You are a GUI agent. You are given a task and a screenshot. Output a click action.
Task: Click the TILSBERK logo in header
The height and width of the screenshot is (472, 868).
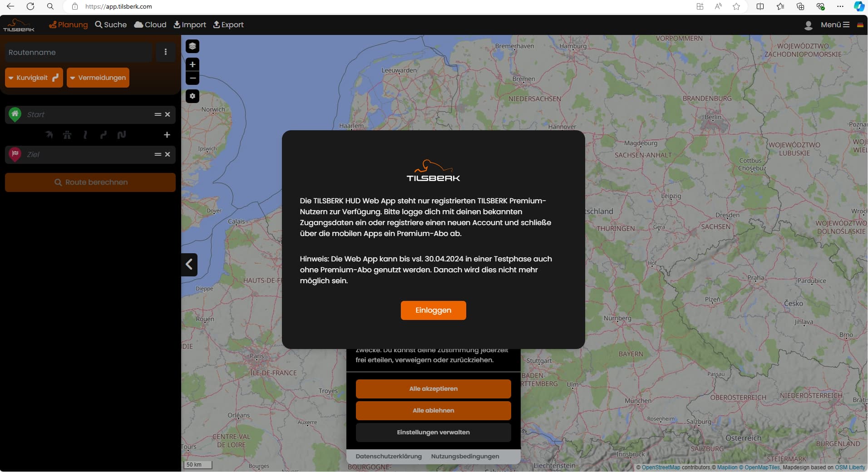coord(19,25)
